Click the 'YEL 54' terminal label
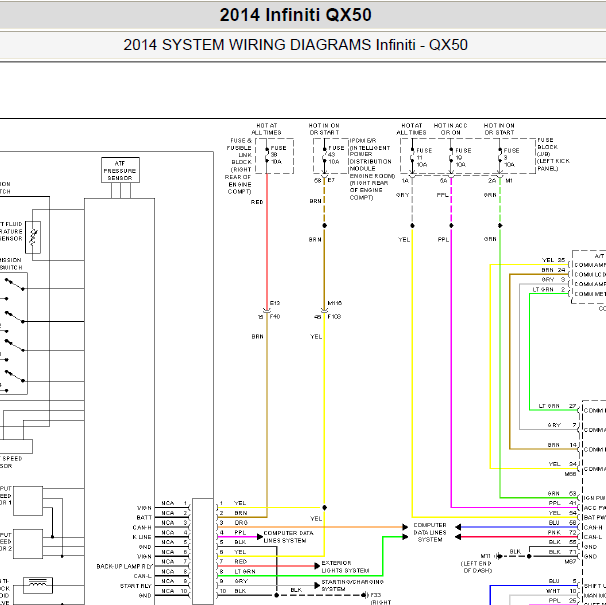This screenshot has width=606, height=605. (562, 513)
